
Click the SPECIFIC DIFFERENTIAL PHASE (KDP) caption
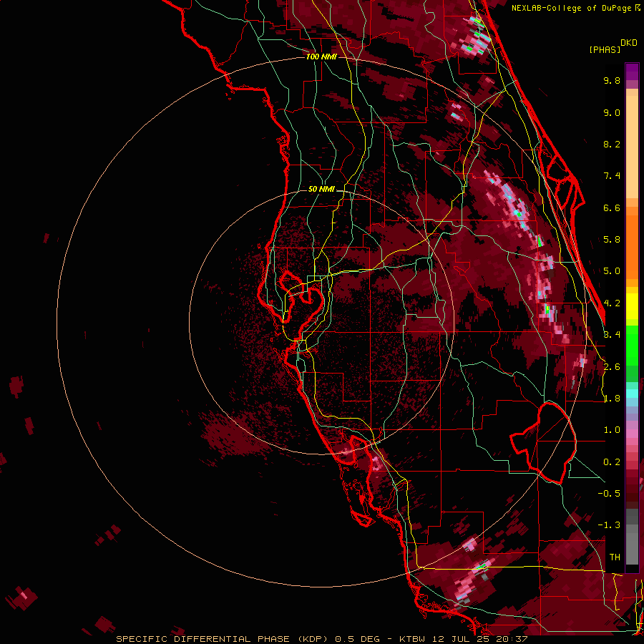221,639
